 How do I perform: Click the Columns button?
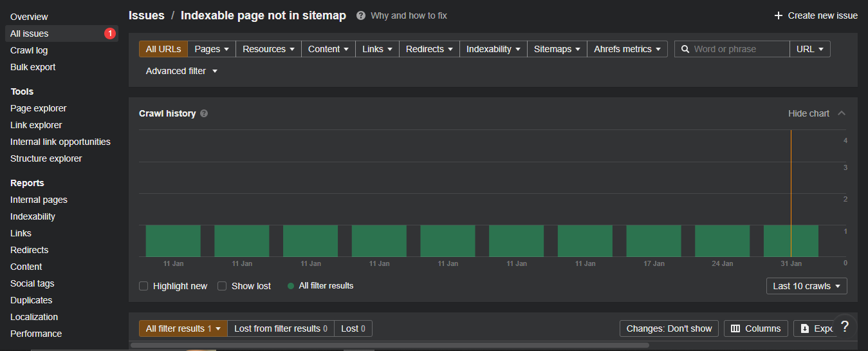point(756,328)
